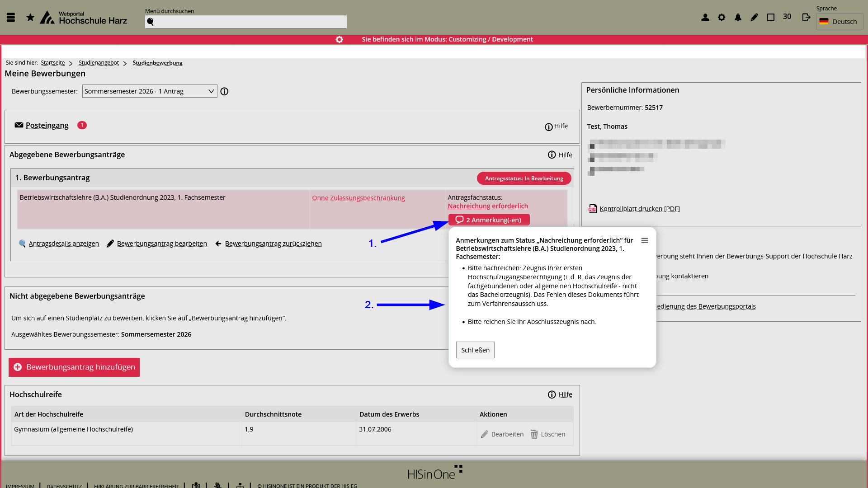Go to Startseite breadcrumb
The image size is (868, 488).
(52, 63)
